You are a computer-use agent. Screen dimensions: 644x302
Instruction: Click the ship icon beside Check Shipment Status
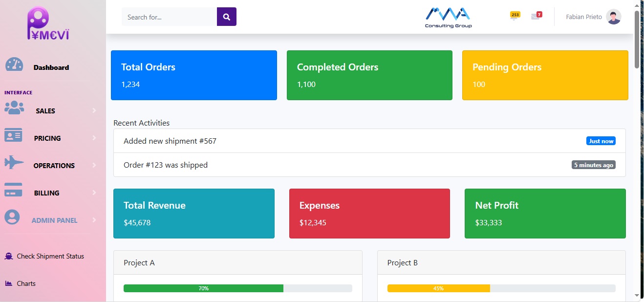[x=9, y=257]
